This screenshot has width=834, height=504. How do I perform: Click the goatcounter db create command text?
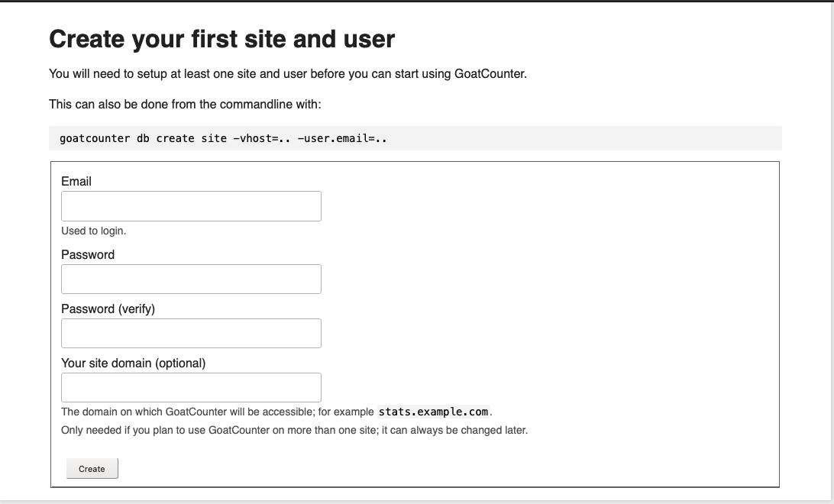[x=223, y=138]
